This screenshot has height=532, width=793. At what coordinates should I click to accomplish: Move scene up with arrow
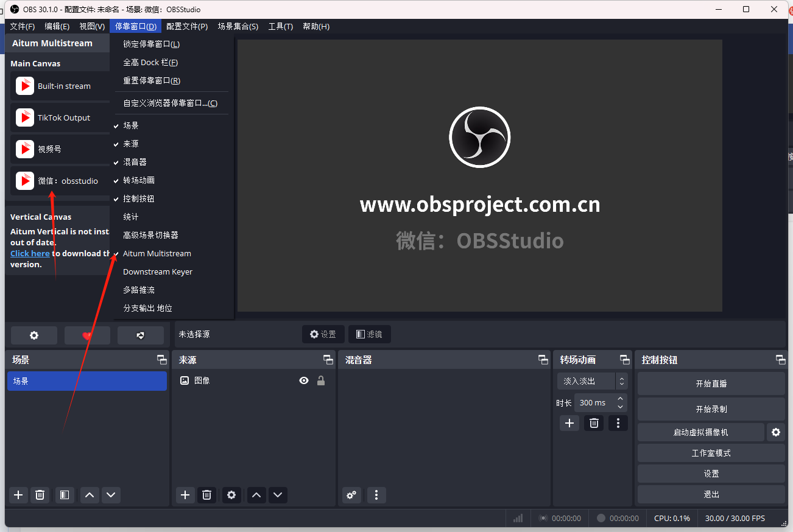click(x=90, y=495)
